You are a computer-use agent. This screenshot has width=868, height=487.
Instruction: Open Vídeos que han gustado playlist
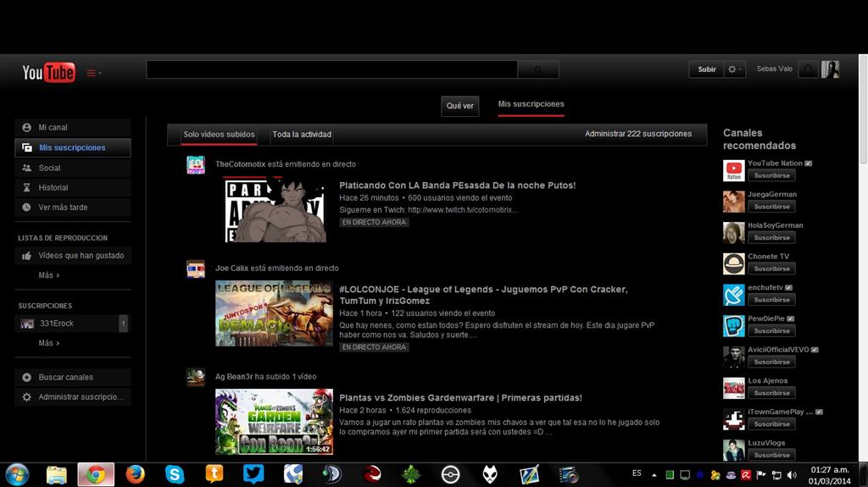click(x=73, y=256)
